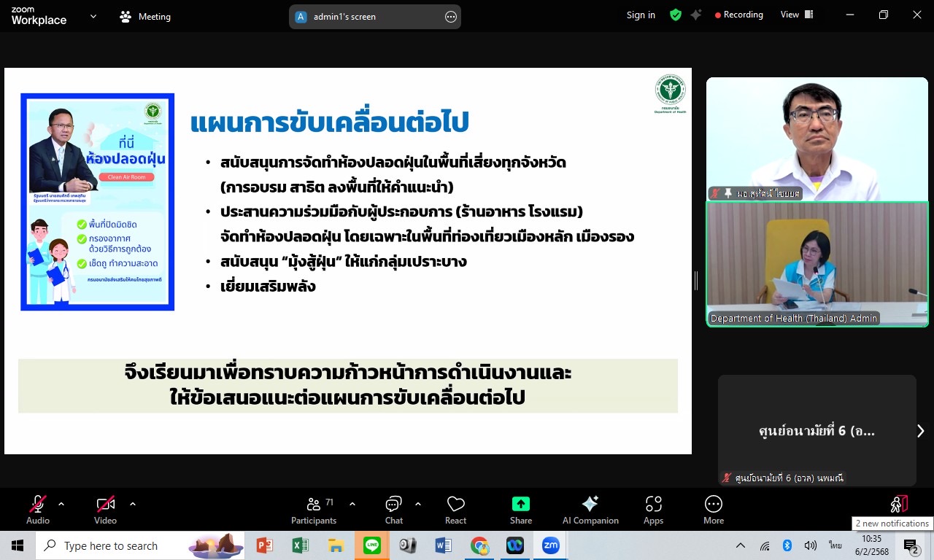Image resolution: width=934 pixels, height=560 pixels.
Task: Click the green Share screen button
Action: (x=521, y=510)
